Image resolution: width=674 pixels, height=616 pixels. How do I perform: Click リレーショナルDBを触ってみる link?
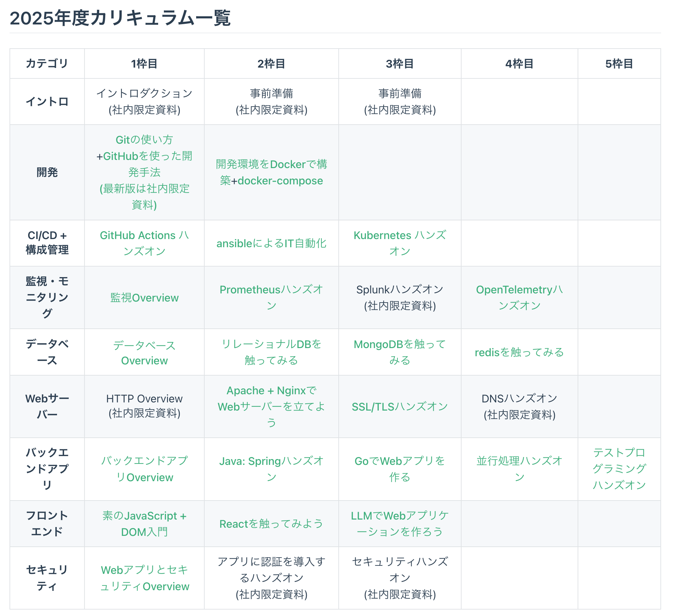coord(271,344)
